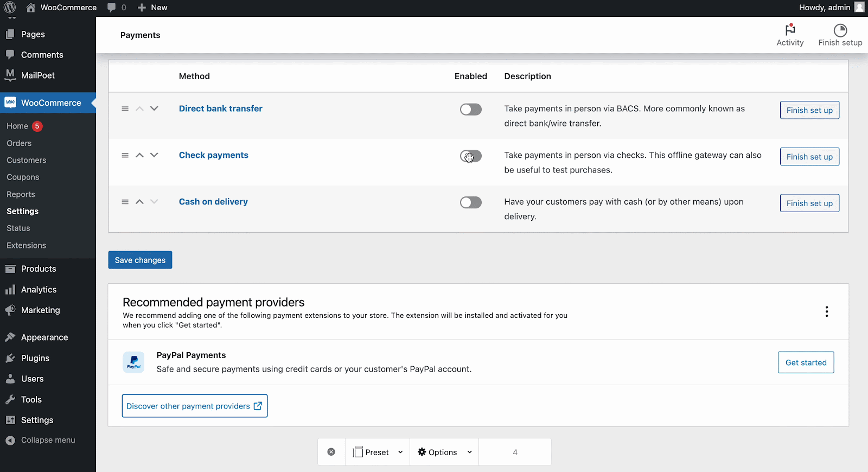Image resolution: width=868 pixels, height=472 pixels.
Task: Click the Marketing megaphone icon
Action: (10, 310)
